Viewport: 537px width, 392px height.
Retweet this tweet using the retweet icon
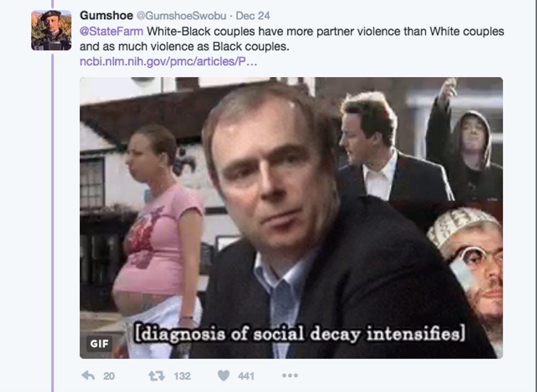[x=157, y=376]
